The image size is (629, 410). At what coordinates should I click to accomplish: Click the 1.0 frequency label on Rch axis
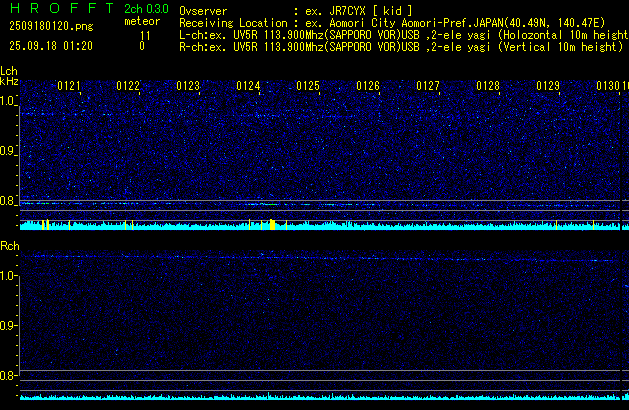(7, 276)
